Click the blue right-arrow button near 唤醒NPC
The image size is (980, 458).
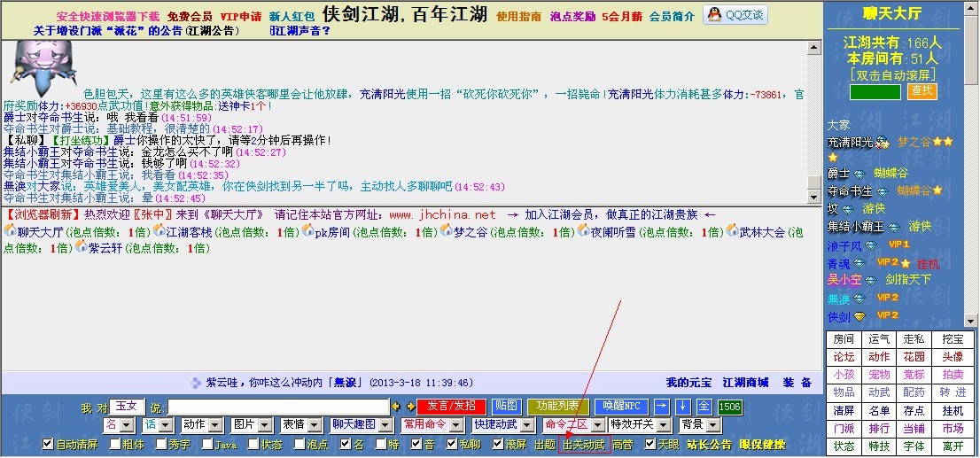[662, 407]
